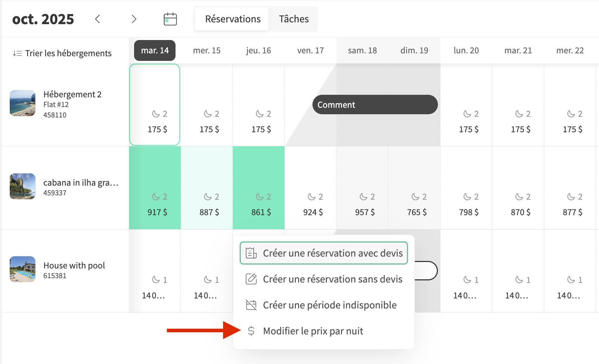599x364 pixels.
Task: Open the Comment reservation bar
Action: coord(375,105)
